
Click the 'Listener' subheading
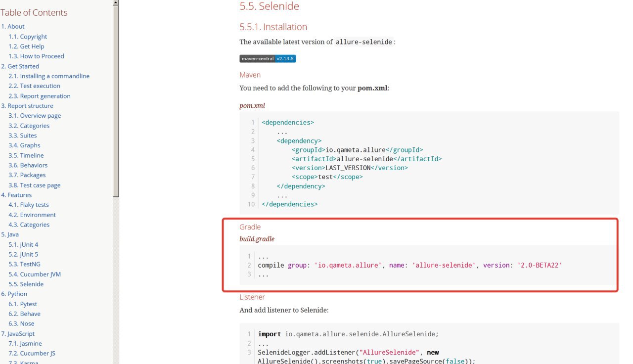coord(252,297)
